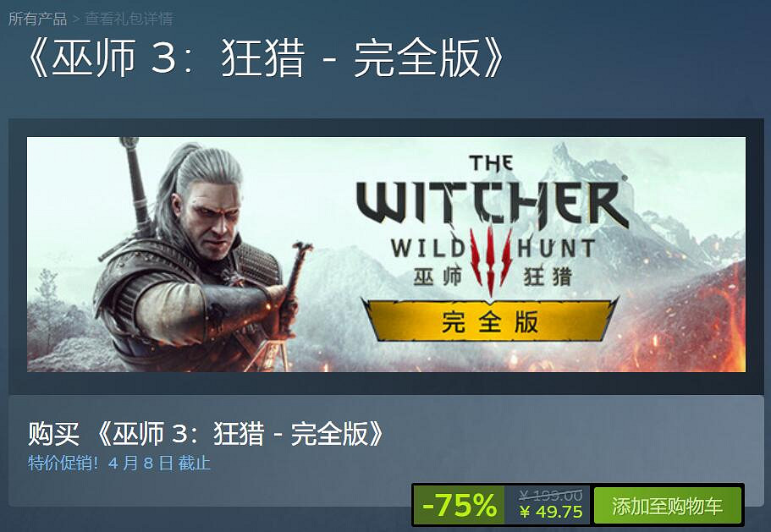Click the large 《巫师 3:狂猎 - 完全版》 page title

pos(265,58)
